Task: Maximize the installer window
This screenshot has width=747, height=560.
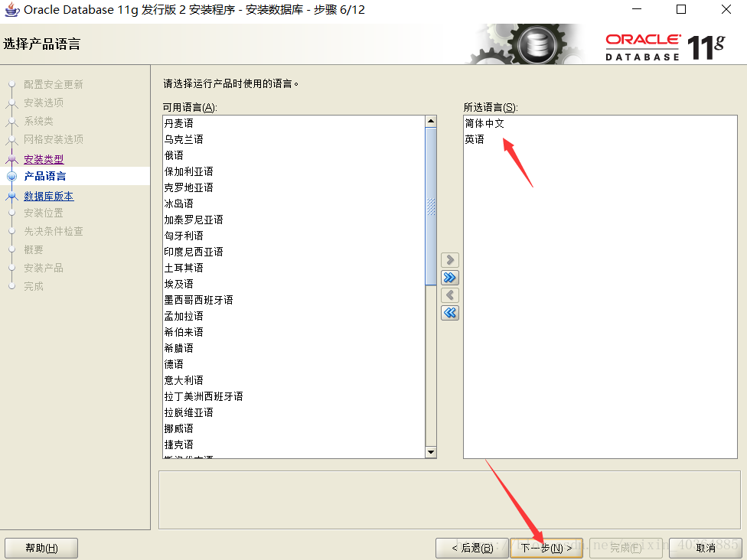Action: point(681,9)
